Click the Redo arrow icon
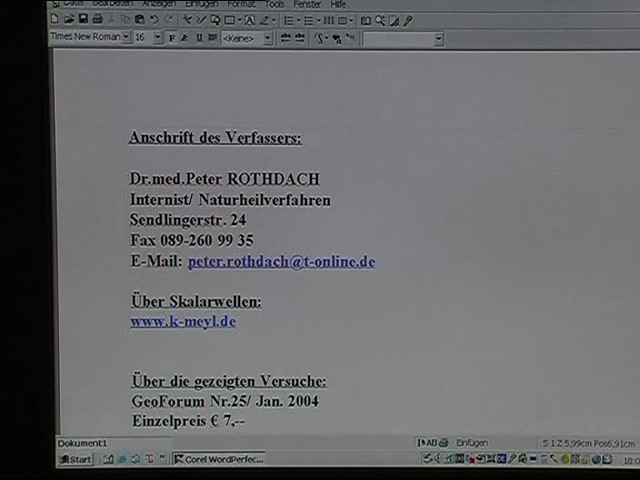The image size is (640, 480). (x=168, y=19)
